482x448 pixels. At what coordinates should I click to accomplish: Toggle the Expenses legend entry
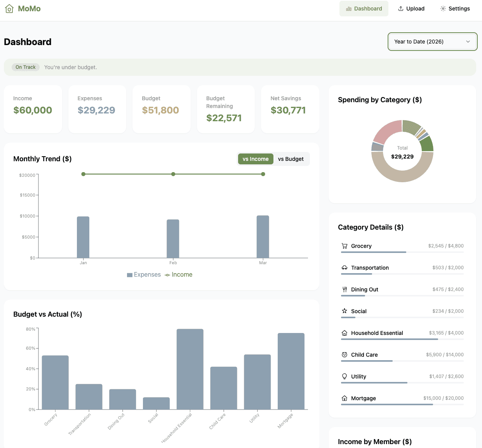coord(144,275)
